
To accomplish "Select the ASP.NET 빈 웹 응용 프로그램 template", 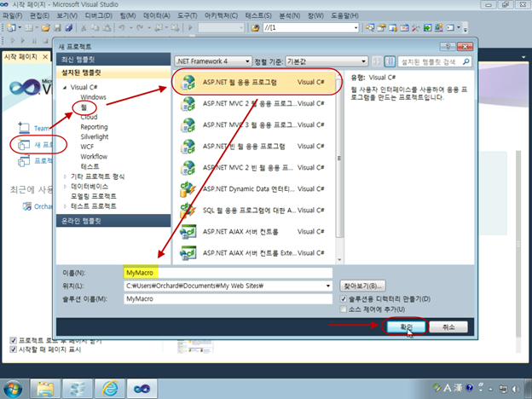I will click(253, 147).
